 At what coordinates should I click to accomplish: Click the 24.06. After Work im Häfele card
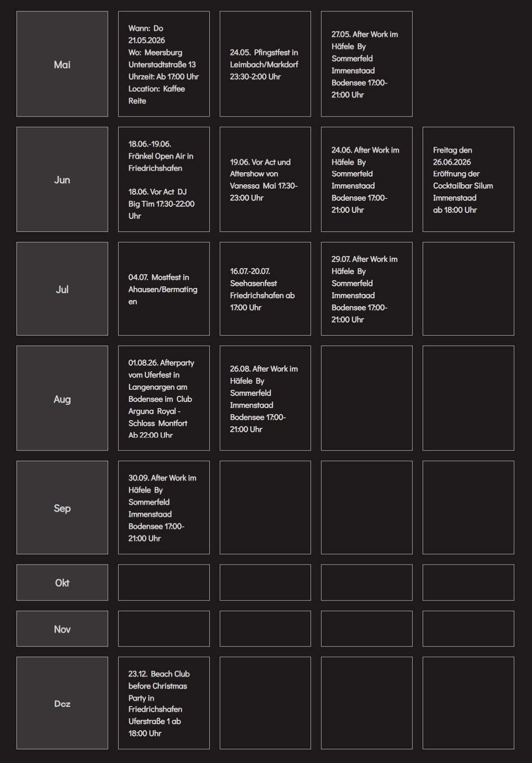click(367, 180)
